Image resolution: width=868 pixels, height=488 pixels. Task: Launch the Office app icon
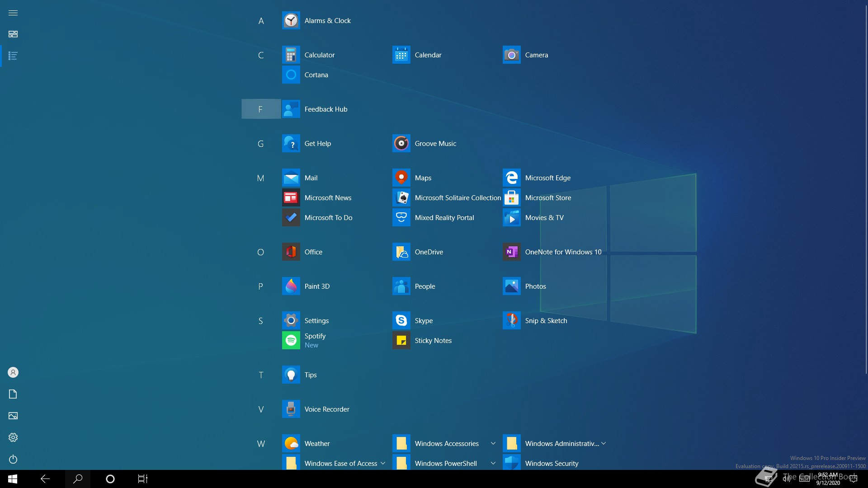pyautogui.click(x=291, y=252)
